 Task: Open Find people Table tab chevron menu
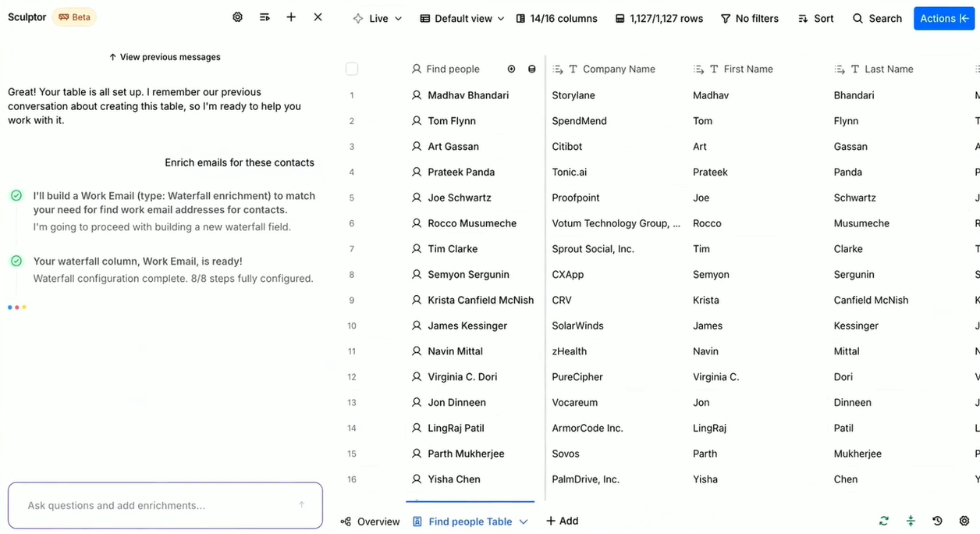524,522
